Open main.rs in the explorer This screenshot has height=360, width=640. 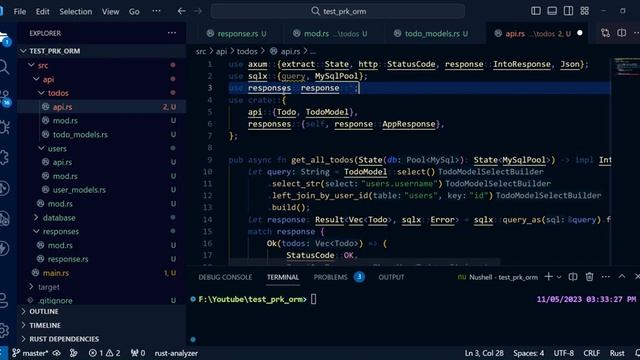(x=102, y=273)
